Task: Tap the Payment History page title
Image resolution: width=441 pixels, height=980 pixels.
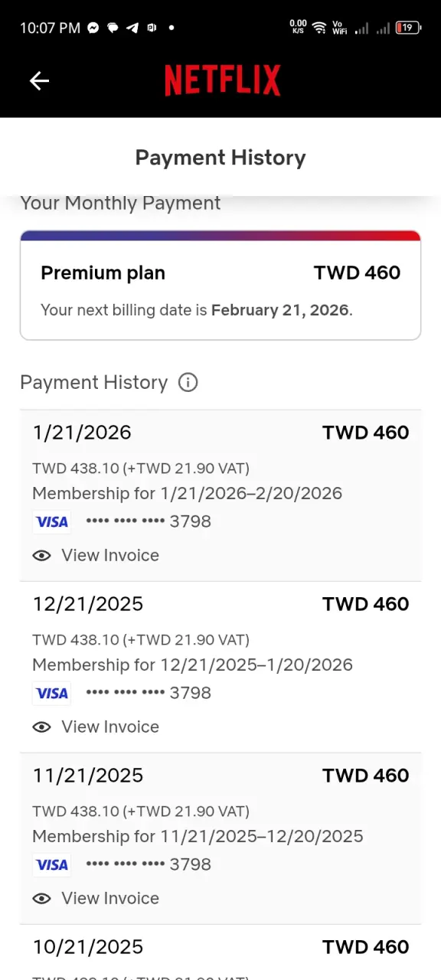Action: (220, 158)
